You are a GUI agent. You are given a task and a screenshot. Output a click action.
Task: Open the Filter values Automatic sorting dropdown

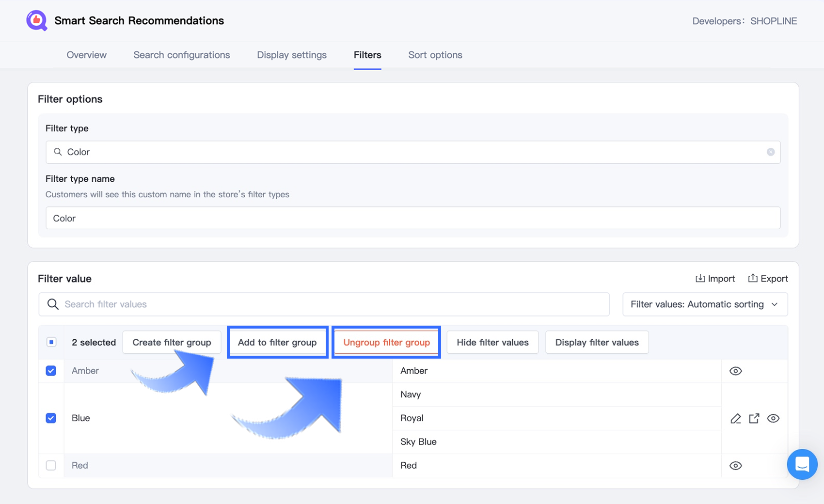(x=705, y=304)
